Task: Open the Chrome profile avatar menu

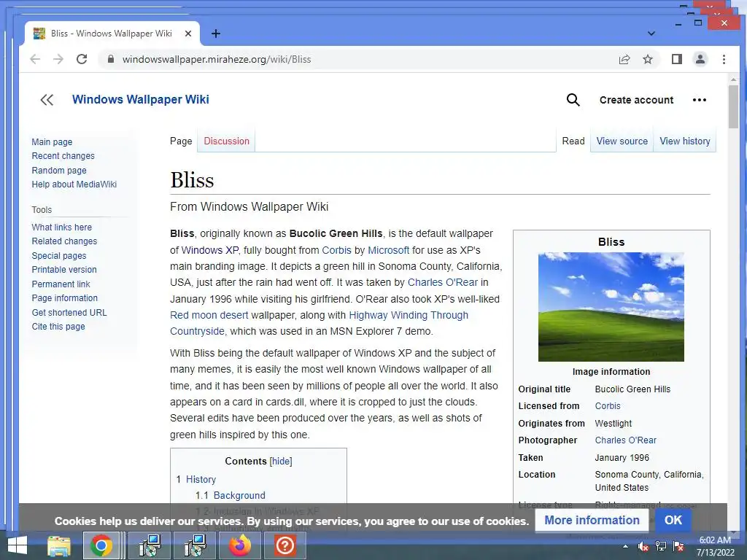Action: pyautogui.click(x=700, y=59)
